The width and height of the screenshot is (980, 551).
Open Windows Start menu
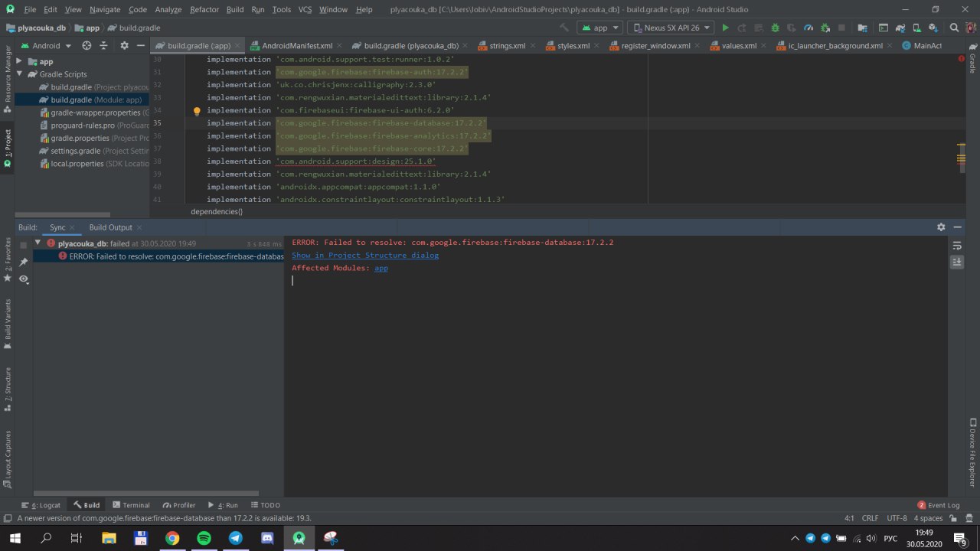pos(15,538)
